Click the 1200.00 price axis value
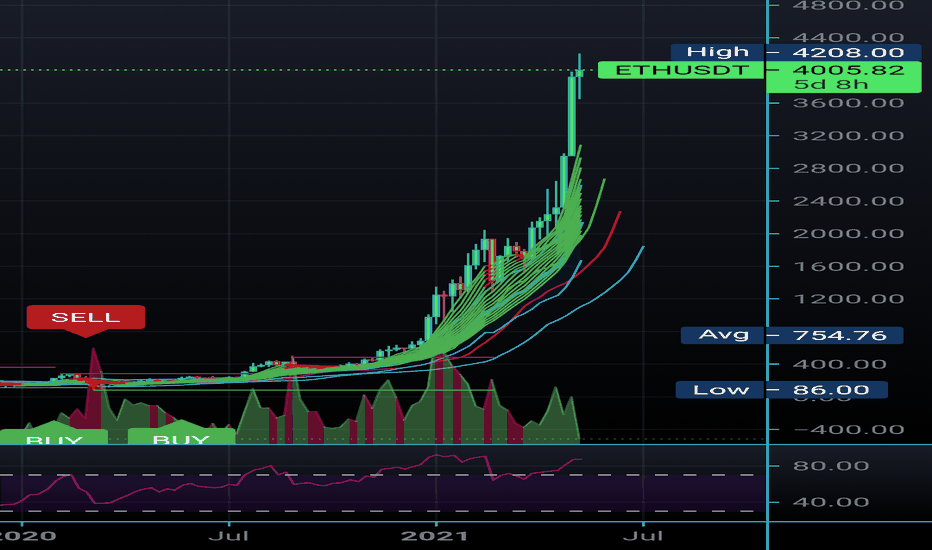Image resolution: width=932 pixels, height=550 pixels. pos(848,299)
